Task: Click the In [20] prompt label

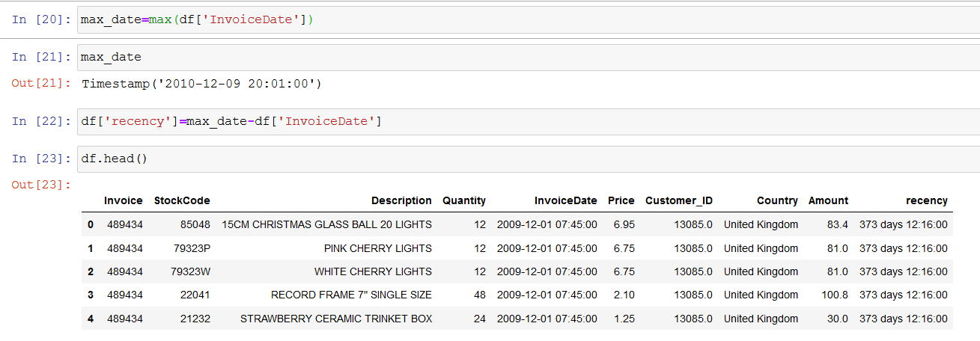Action: (x=42, y=20)
